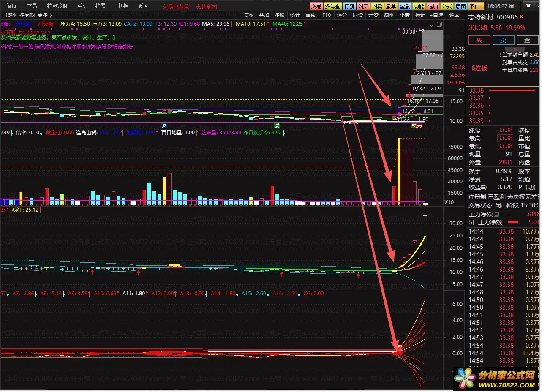Click the 压力A: 15.50 indicator value

tap(75, 24)
